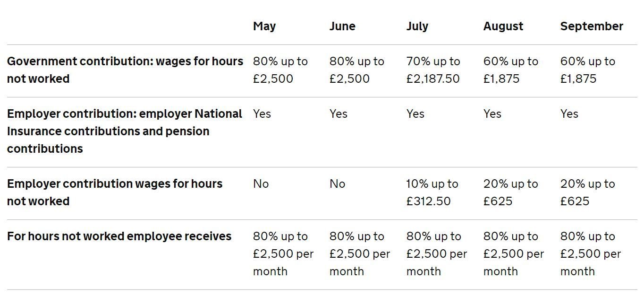
Task: Click July's 10% up to £312.50 cell
Action: (432, 192)
